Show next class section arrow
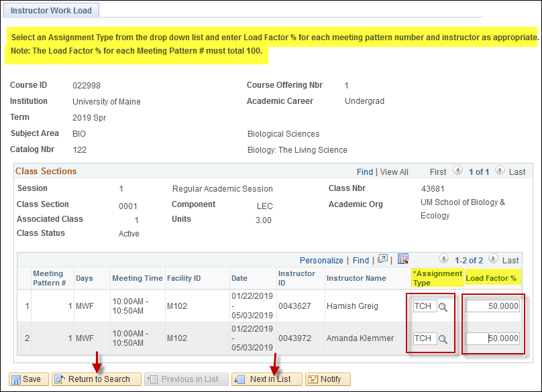The height and width of the screenshot is (392, 542). [500, 170]
